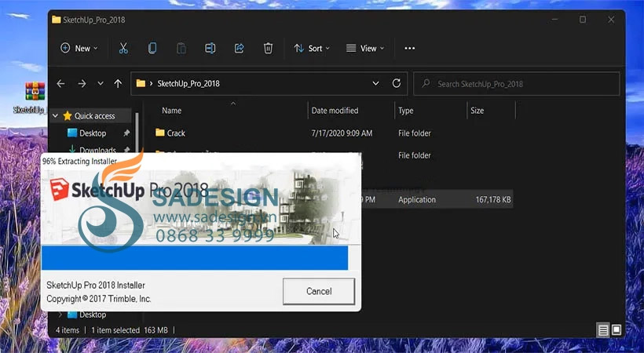
Task: Select SketchUp_Pro_2018 in the address bar
Action: tap(188, 84)
